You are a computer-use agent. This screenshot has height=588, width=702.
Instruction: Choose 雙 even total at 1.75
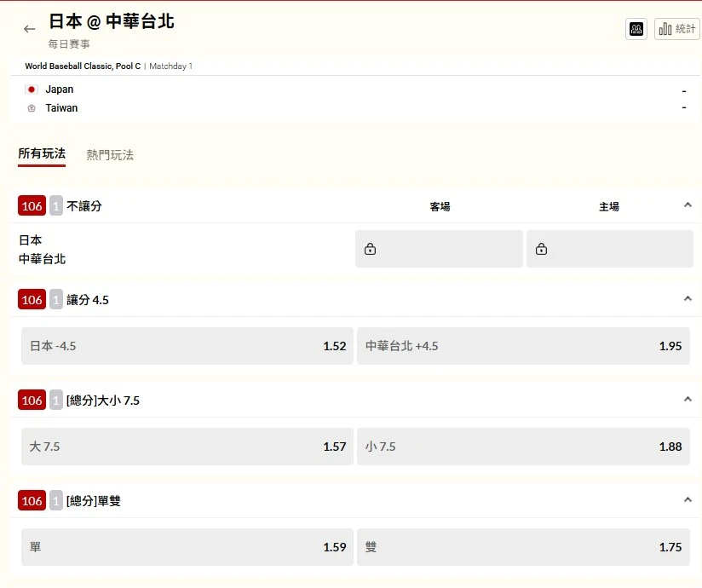click(x=523, y=547)
